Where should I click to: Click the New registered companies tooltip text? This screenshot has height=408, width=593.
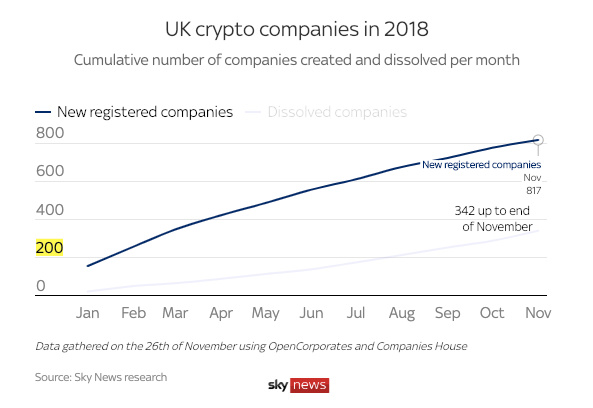481,165
